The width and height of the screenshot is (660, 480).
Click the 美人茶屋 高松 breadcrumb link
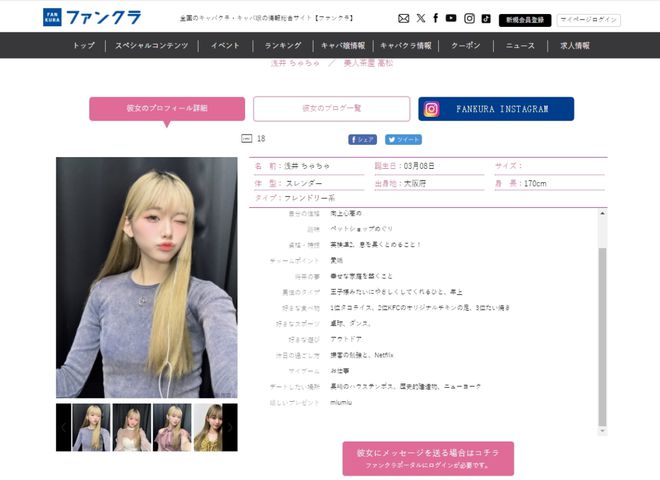click(x=368, y=63)
